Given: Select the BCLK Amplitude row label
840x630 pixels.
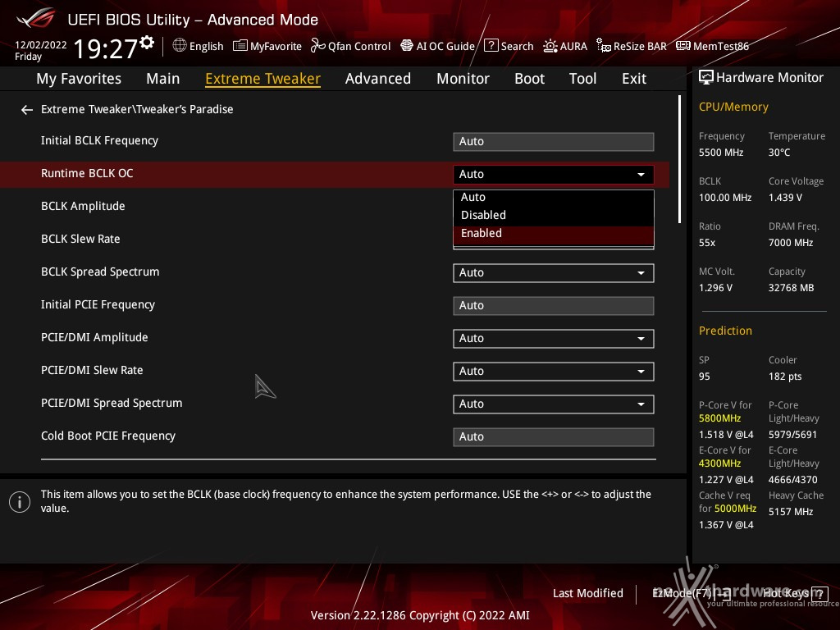Looking at the screenshot, I should [x=83, y=206].
